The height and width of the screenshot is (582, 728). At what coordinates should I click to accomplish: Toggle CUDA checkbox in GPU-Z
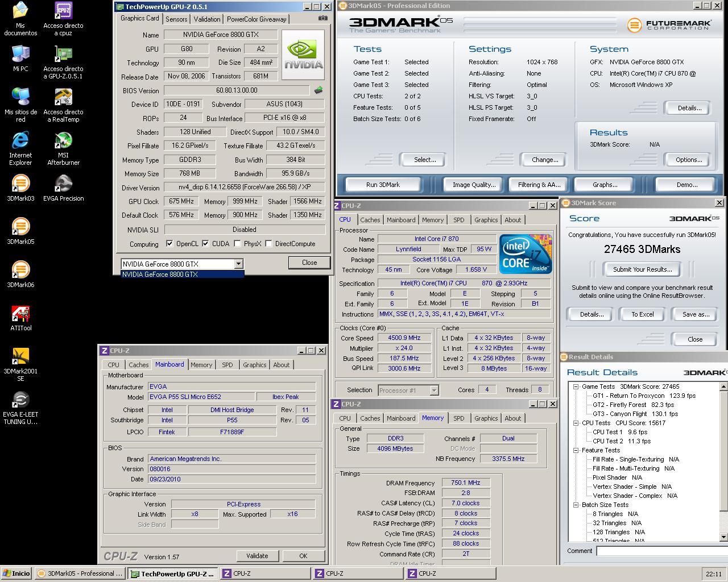205,243
